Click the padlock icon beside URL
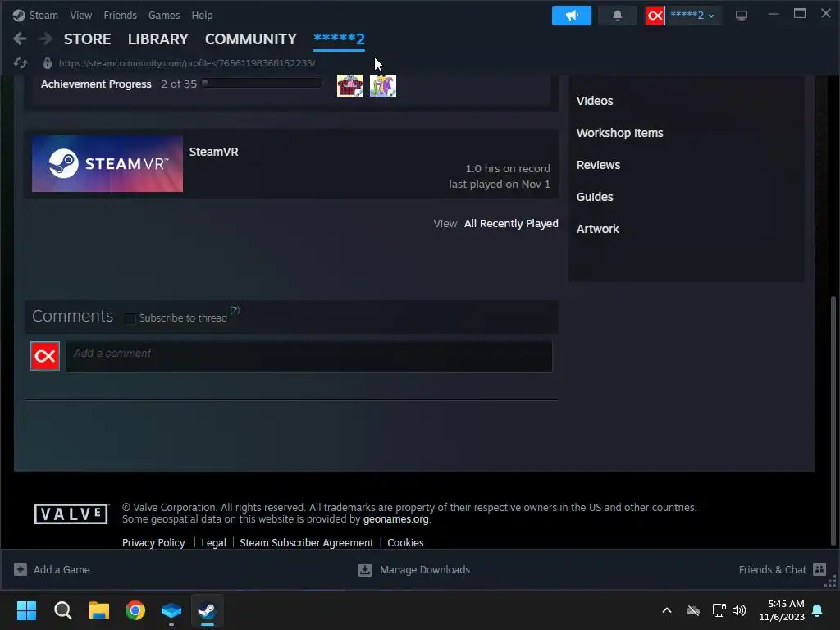Screen dimensions: 840x630 [x=47, y=63]
